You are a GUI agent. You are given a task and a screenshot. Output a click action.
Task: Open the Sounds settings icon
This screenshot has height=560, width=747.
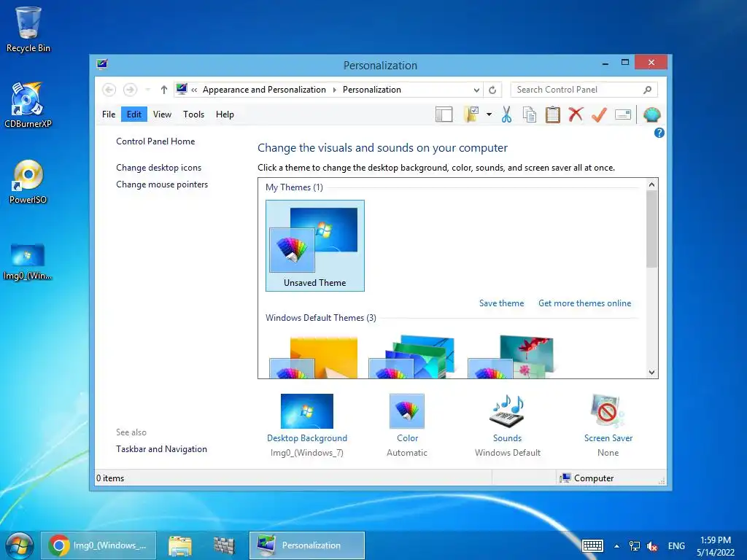pyautogui.click(x=508, y=411)
